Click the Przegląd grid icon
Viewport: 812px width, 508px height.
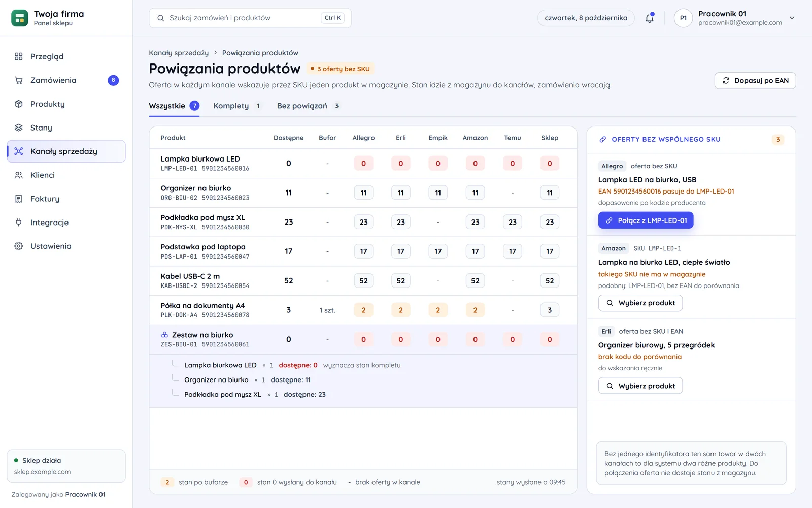pyautogui.click(x=19, y=56)
